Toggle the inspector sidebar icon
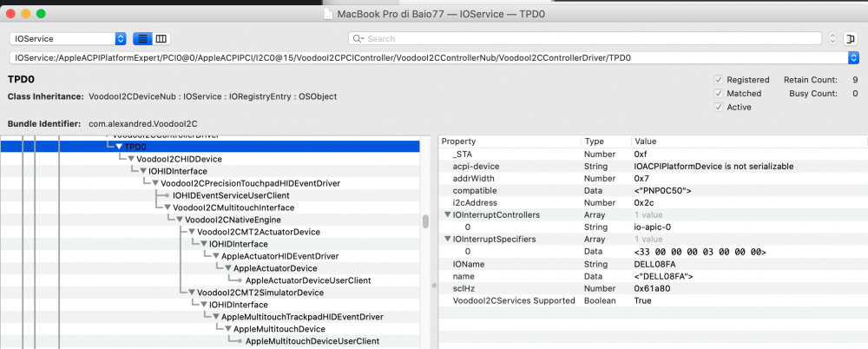This screenshot has width=868, height=349. point(850,39)
